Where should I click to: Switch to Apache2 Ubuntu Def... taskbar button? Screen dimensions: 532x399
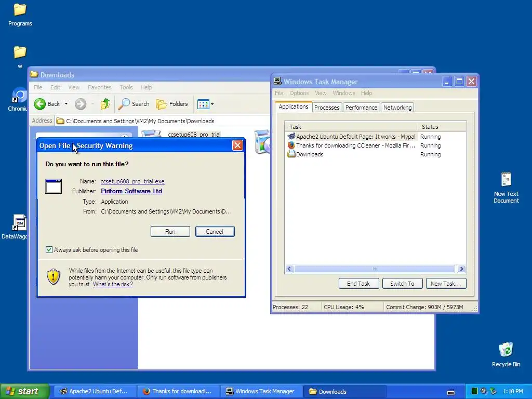pos(95,392)
